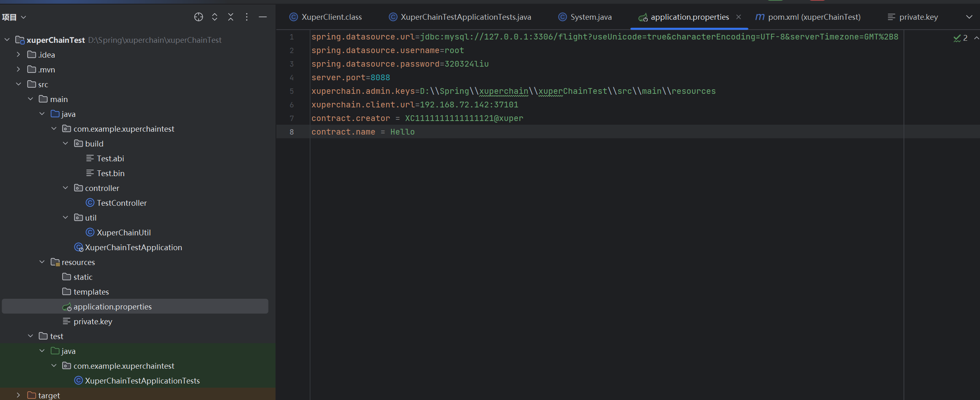Close the application.properties tab

coord(739,17)
